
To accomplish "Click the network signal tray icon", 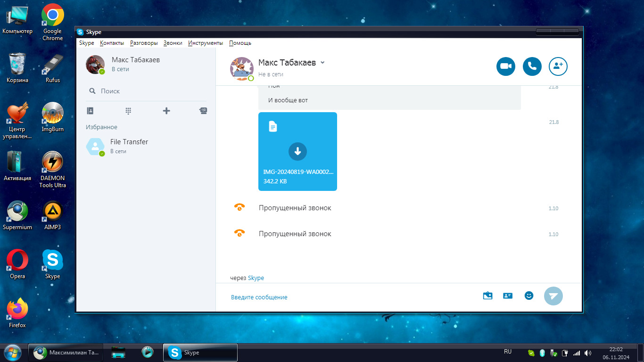I will point(577,353).
